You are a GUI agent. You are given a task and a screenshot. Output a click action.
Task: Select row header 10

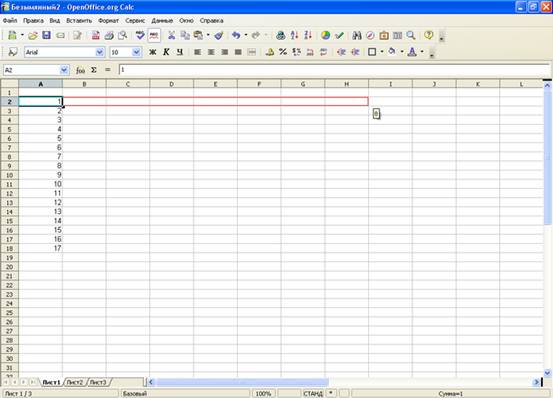[x=9, y=175]
